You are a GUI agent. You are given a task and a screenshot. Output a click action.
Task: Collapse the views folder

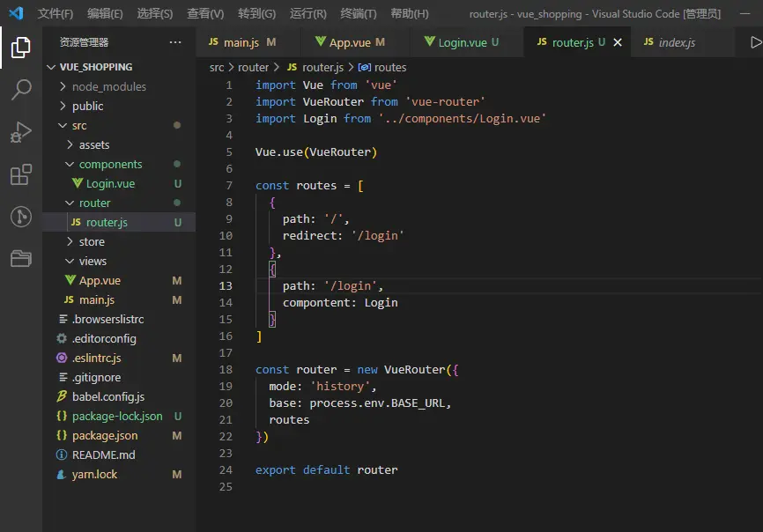(70, 261)
